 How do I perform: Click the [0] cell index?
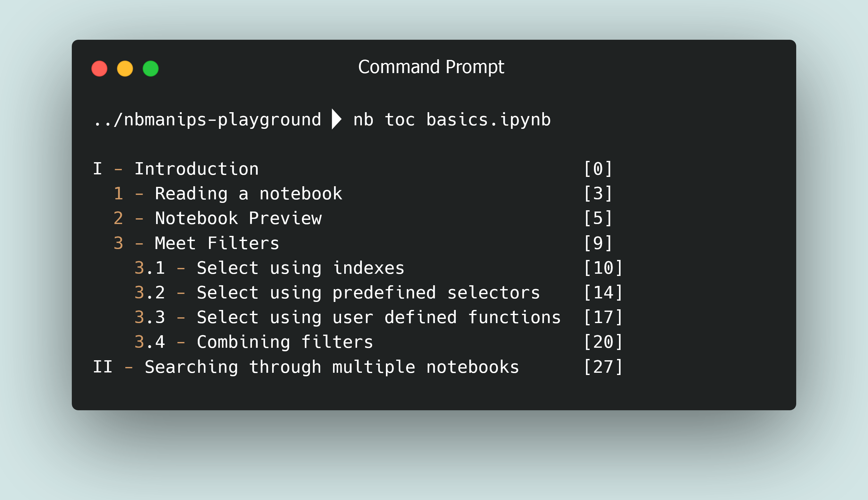click(598, 169)
